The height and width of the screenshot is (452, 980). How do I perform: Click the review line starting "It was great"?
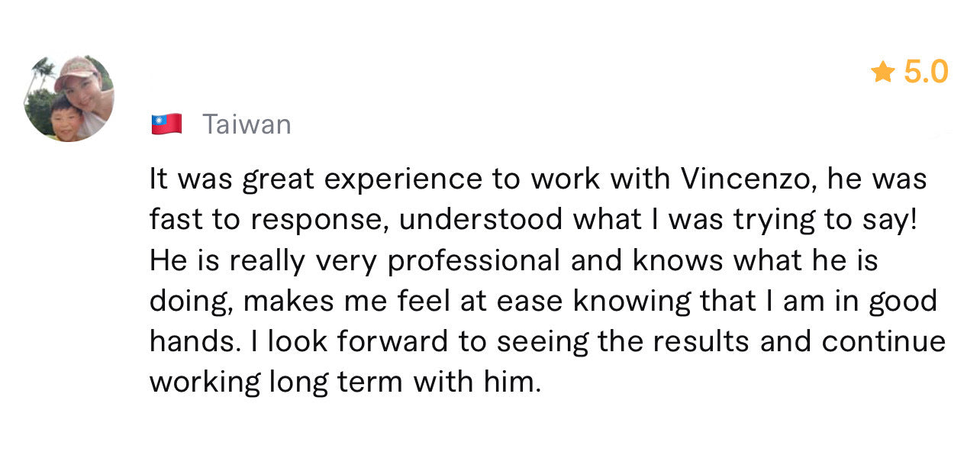(537, 179)
